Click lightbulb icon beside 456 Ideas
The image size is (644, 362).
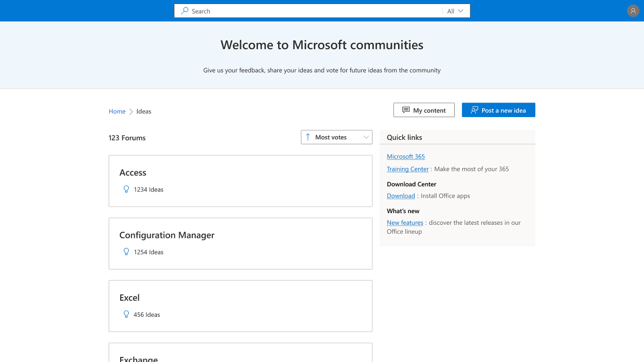tap(126, 314)
